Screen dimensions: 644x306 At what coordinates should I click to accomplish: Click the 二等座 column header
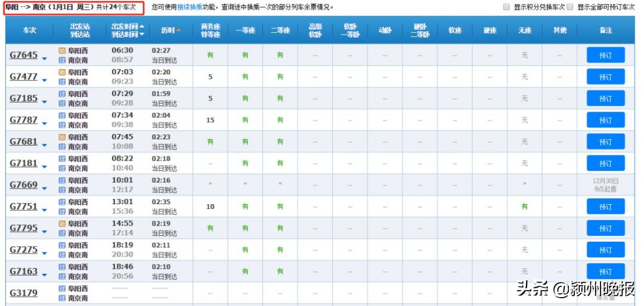(x=280, y=30)
